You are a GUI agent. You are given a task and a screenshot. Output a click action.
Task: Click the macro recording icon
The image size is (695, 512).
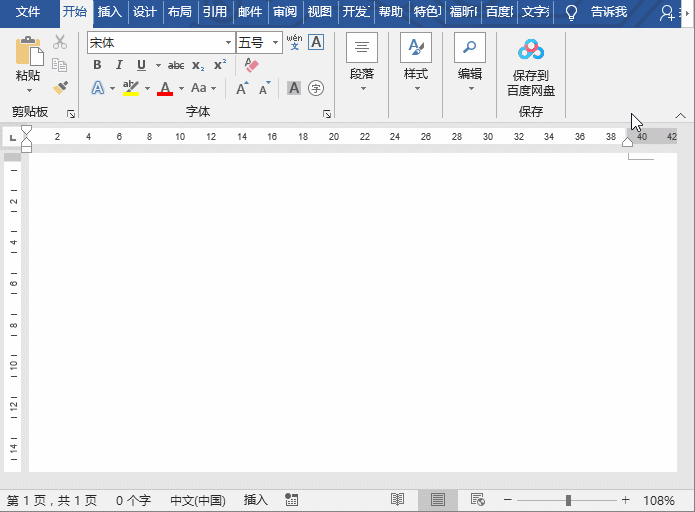point(291,500)
